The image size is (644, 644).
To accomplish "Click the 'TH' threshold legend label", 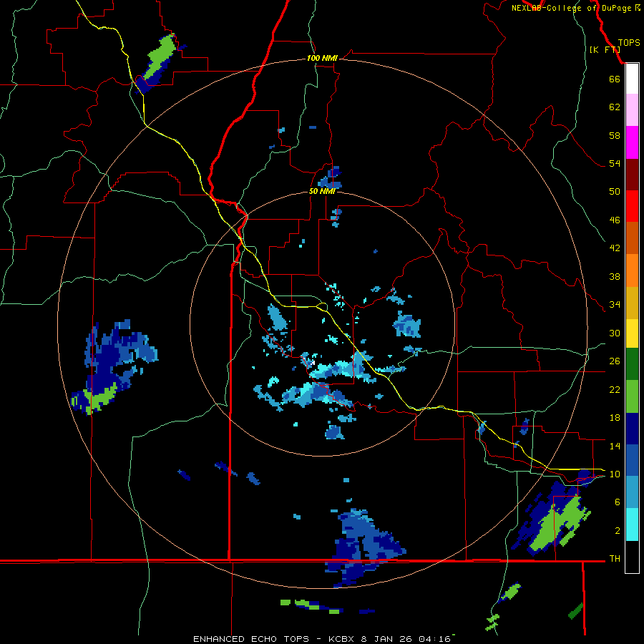I will tap(615, 558).
